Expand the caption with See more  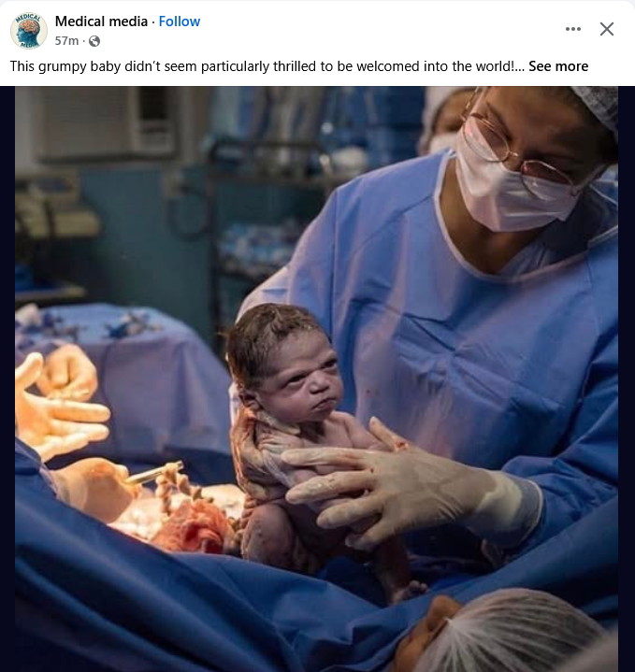[558, 66]
